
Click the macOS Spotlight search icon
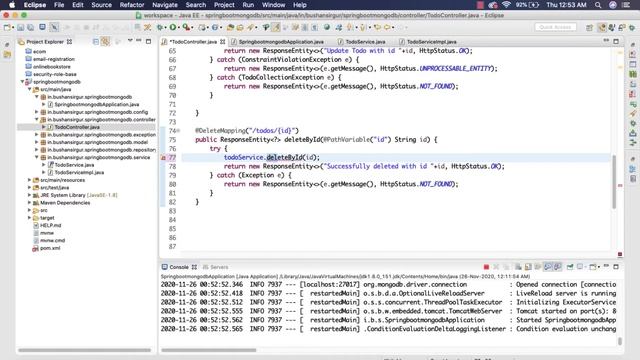[x=598, y=5]
